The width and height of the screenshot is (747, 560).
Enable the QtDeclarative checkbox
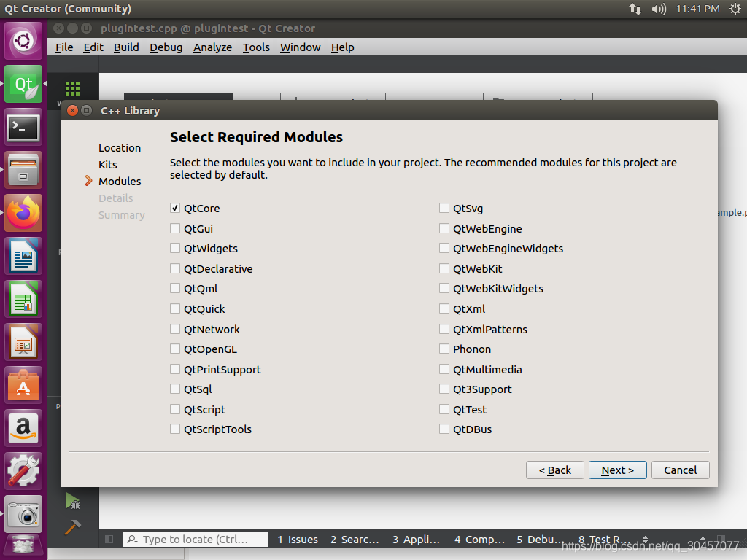point(175,268)
